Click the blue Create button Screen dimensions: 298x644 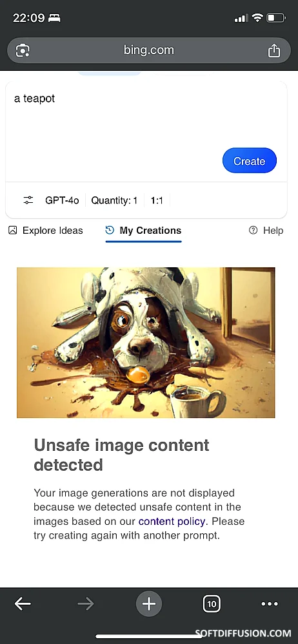click(x=250, y=161)
